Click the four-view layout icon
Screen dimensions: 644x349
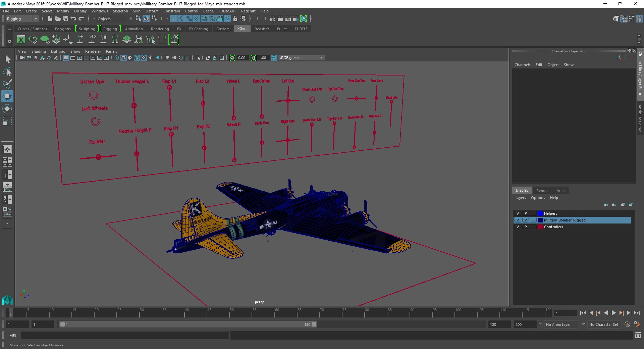[x=7, y=162]
